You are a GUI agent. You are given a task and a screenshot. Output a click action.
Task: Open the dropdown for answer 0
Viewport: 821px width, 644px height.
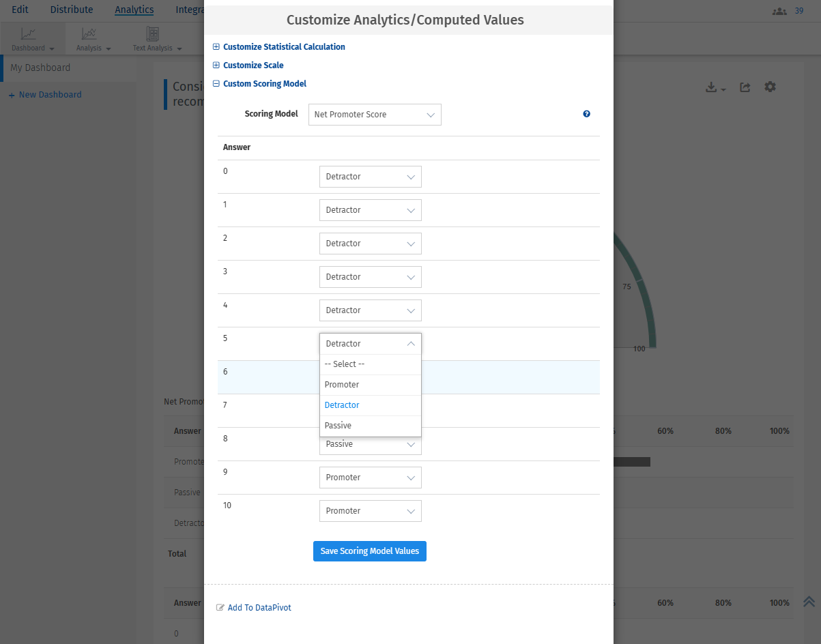click(x=370, y=177)
